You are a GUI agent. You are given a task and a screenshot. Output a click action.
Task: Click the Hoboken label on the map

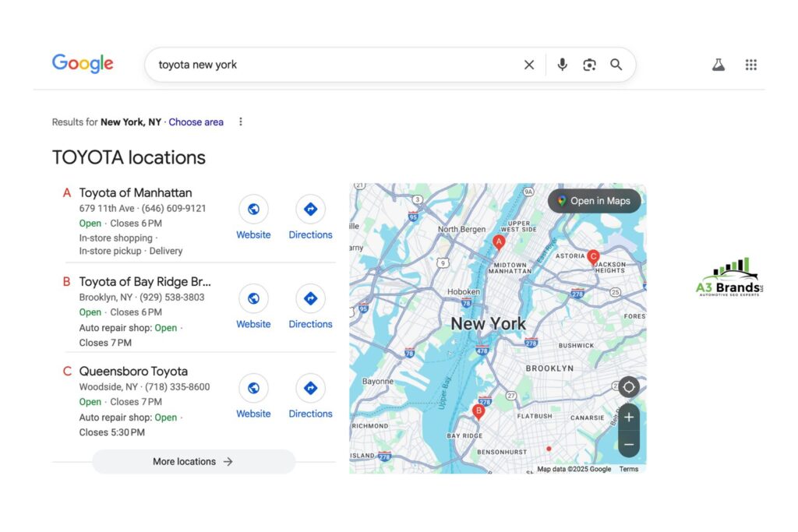463,291
